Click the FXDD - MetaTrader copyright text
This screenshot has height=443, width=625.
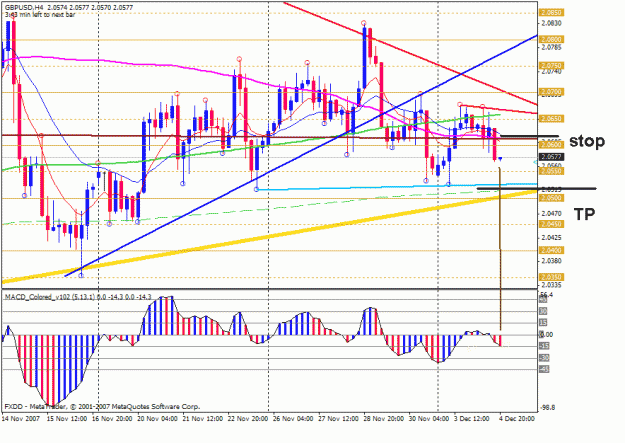(x=102, y=407)
